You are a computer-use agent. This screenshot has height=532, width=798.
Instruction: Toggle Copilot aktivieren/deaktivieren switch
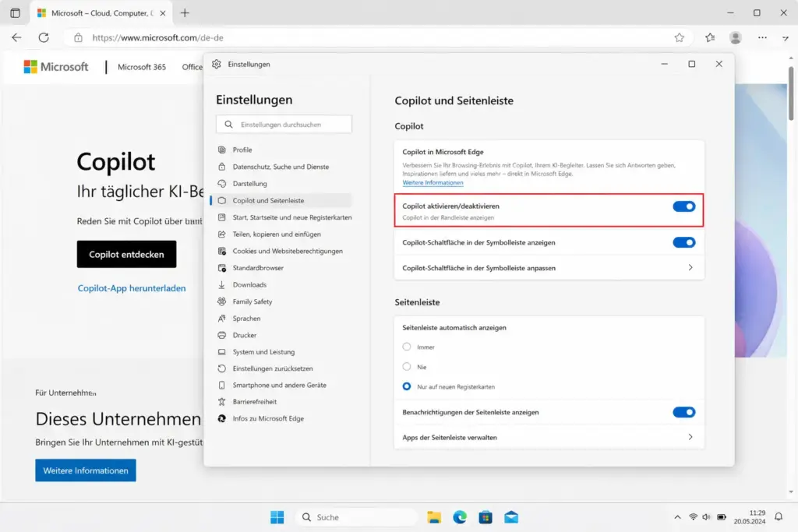[684, 206]
